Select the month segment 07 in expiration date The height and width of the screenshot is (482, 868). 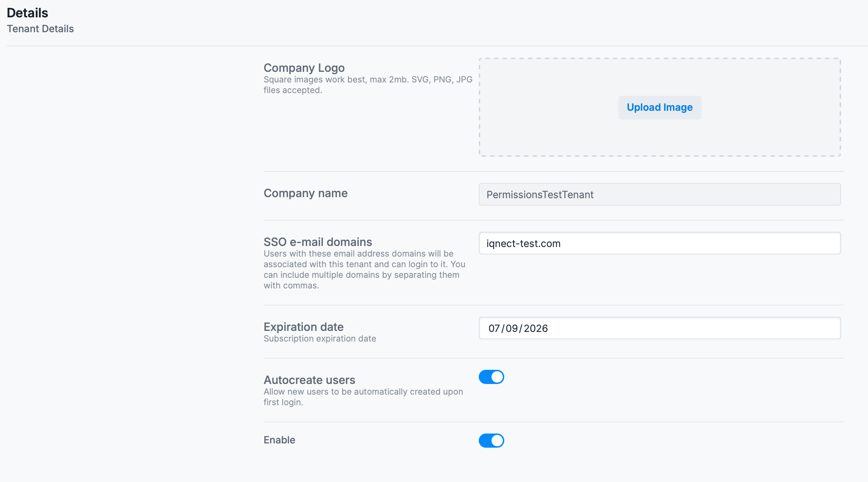(494, 328)
